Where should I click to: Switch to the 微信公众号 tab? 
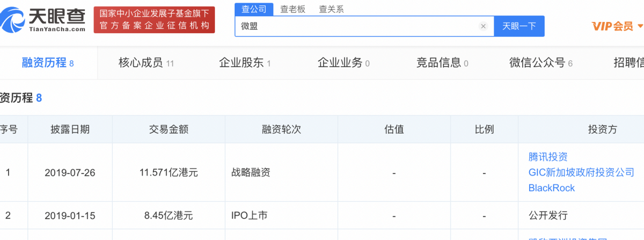[541, 63]
